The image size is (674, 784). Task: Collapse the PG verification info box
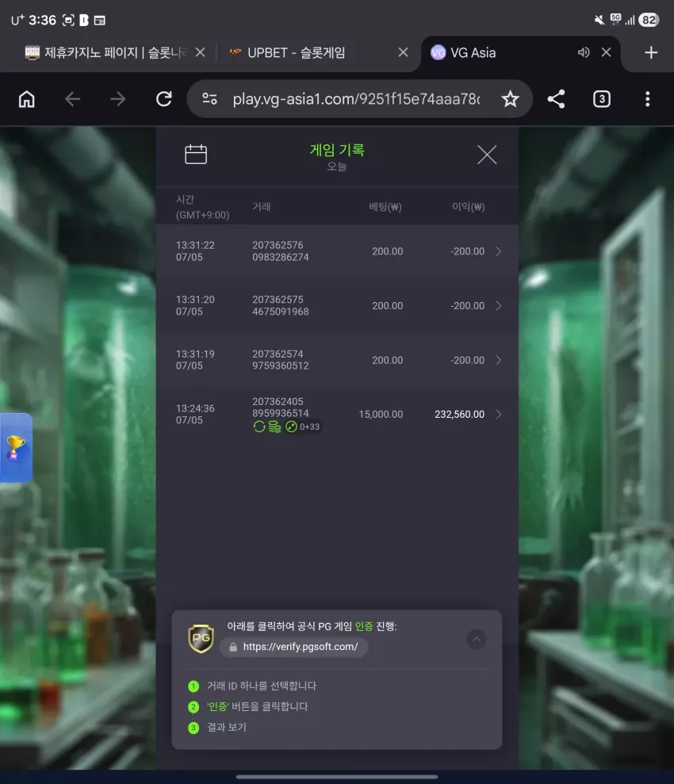pyautogui.click(x=476, y=639)
